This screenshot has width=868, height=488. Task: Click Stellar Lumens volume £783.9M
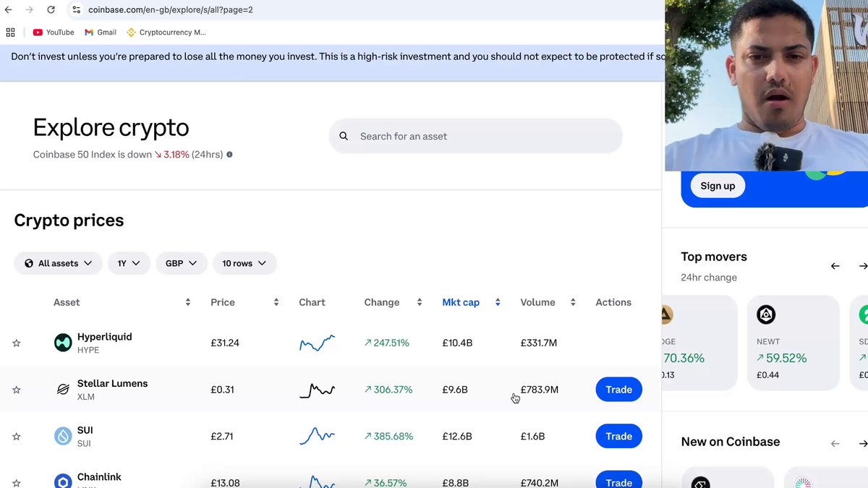[540, 390]
